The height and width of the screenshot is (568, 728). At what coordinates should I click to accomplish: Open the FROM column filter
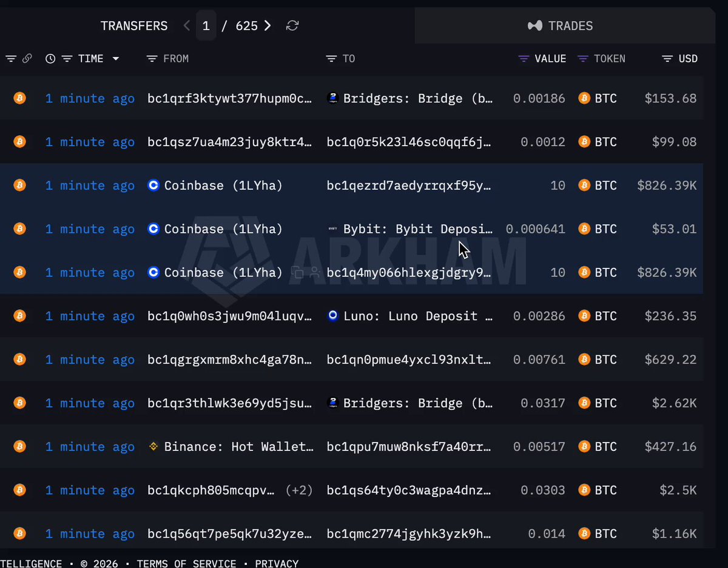pyautogui.click(x=152, y=59)
